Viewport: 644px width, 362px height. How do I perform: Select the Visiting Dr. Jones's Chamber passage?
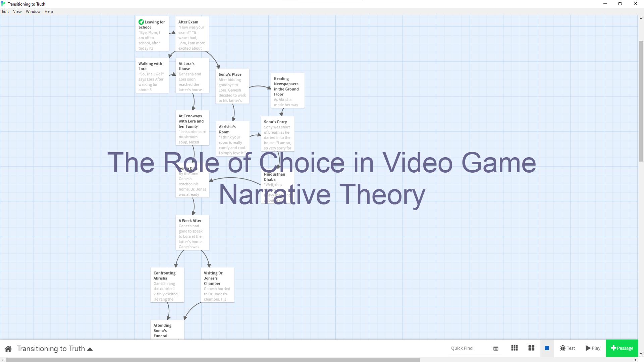click(217, 285)
